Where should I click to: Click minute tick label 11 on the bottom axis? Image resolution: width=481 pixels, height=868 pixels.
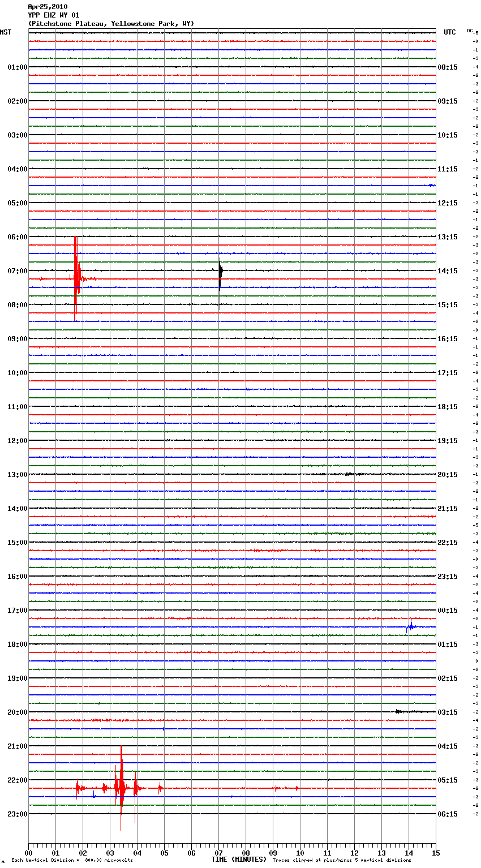click(x=327, y=853)
